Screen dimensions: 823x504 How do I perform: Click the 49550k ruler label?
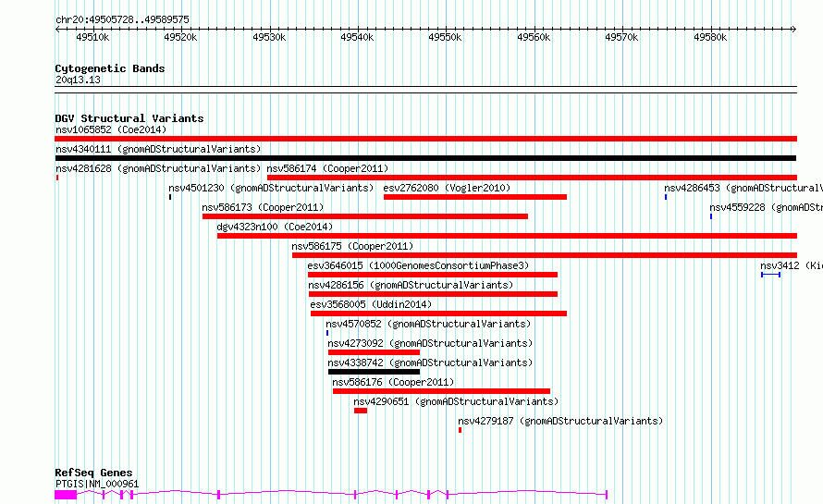(445, 37)
